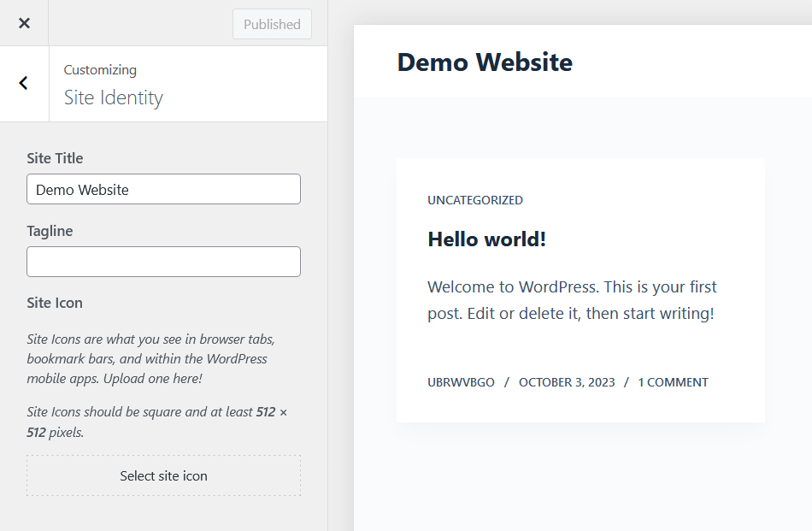
Task: Click the Site Icon label
Action: tap(55, 303)
